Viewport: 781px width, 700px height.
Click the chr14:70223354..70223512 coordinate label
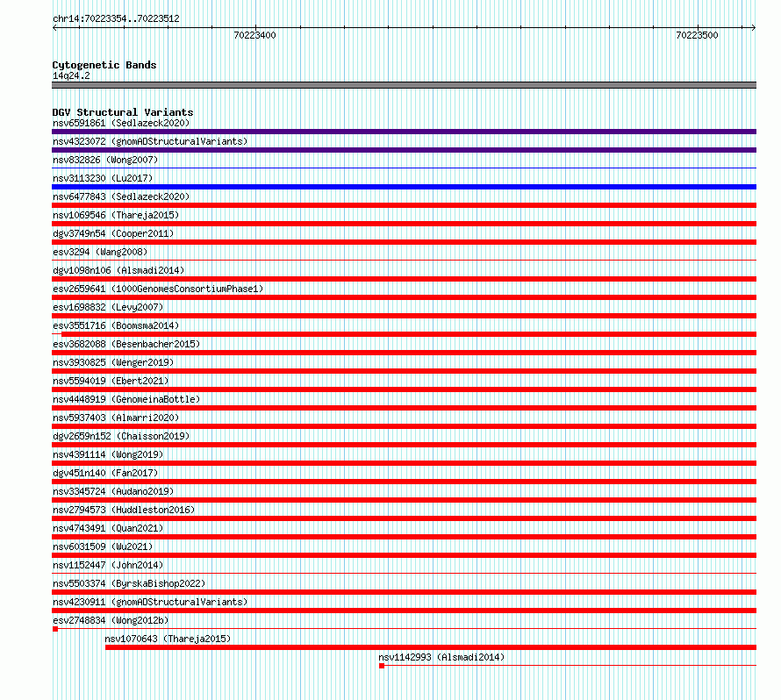click(x=116, y=18)
